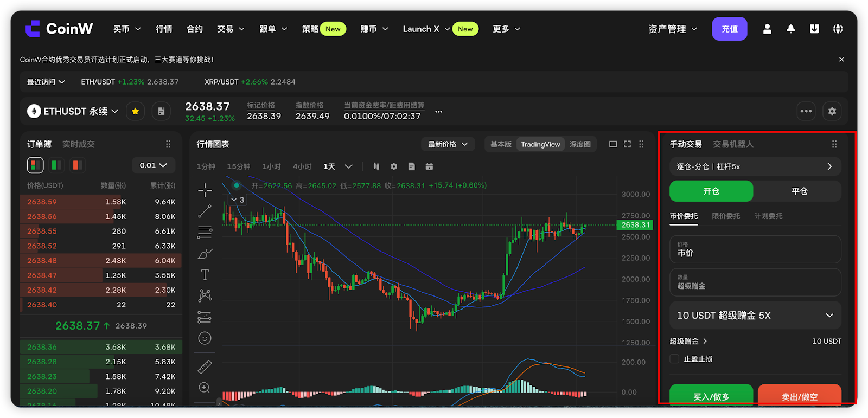Viewport: 868px width, 418px height.
Task: Open the 最近访问 dropdown
Action: point(46,82)
